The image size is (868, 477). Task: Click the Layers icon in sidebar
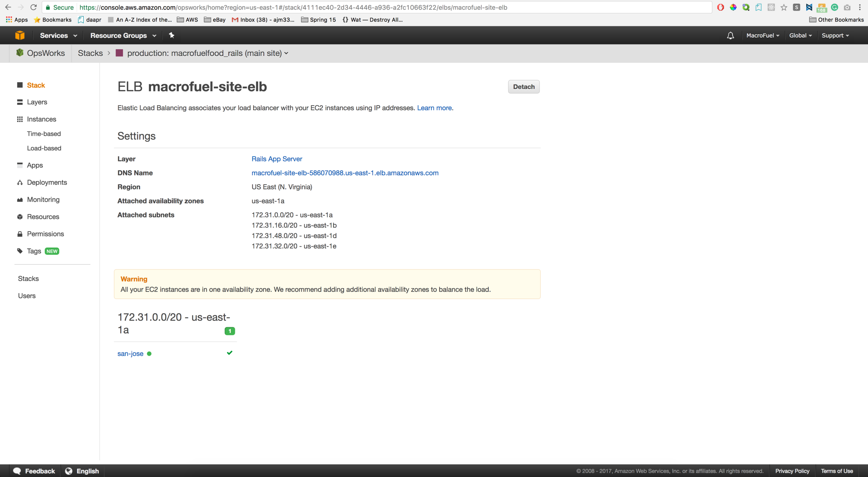tap(20, 102)
